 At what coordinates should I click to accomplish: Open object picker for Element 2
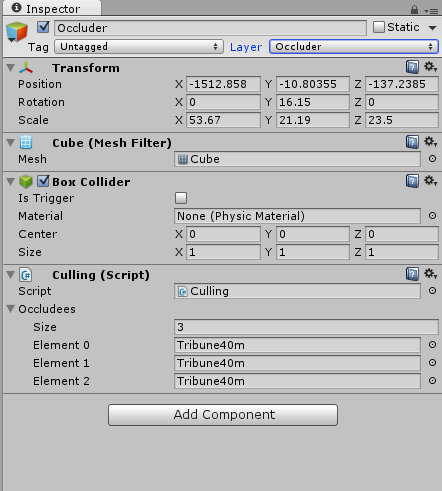432,380
